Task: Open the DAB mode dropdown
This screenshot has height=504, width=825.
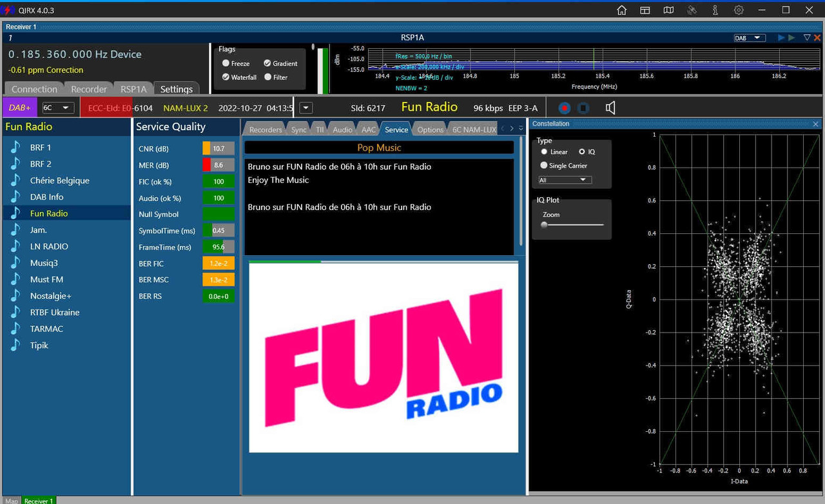Action: 750,38
